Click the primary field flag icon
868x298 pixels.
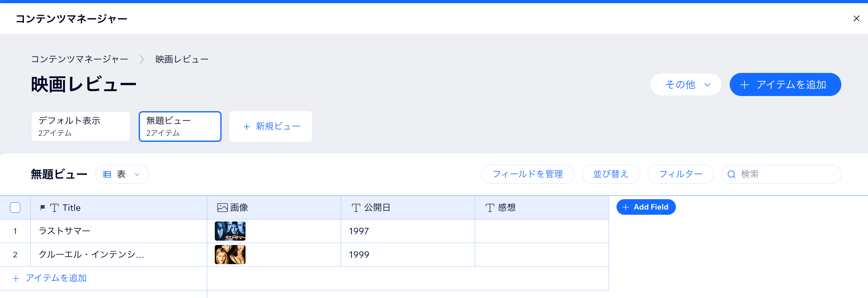[x=43, y=208]
